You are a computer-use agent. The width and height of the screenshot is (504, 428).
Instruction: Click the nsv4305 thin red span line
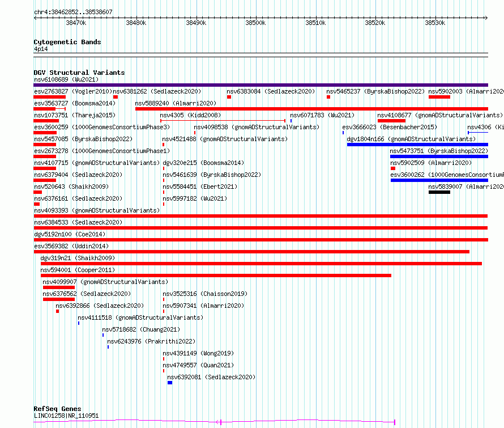click(x=223, y=121)
